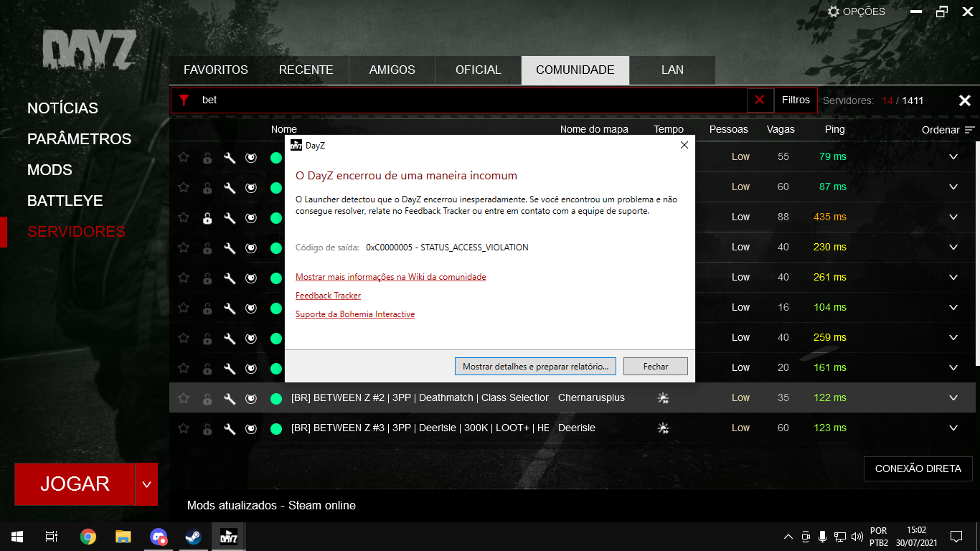
Task: Click Mostrar detalhes e preparar relatório button
Action: pyautogui.click(x=535, y=367)
